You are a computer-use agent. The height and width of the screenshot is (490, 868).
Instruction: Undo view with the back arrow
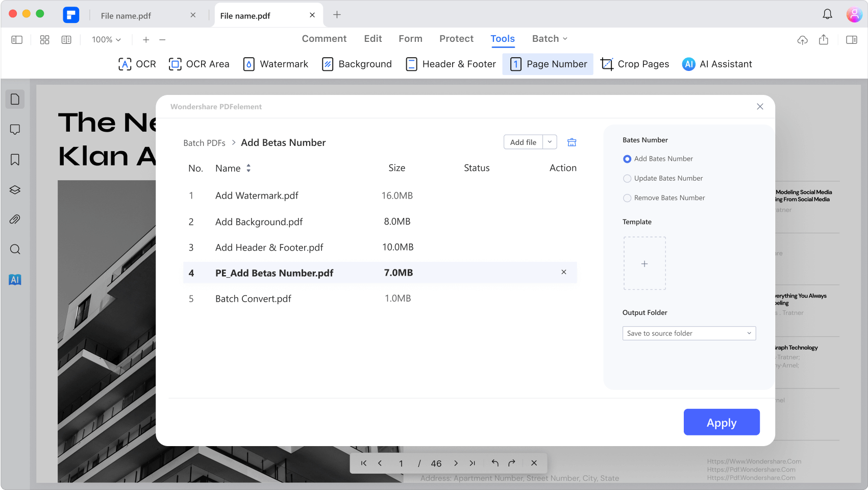[x=495, y=463]
